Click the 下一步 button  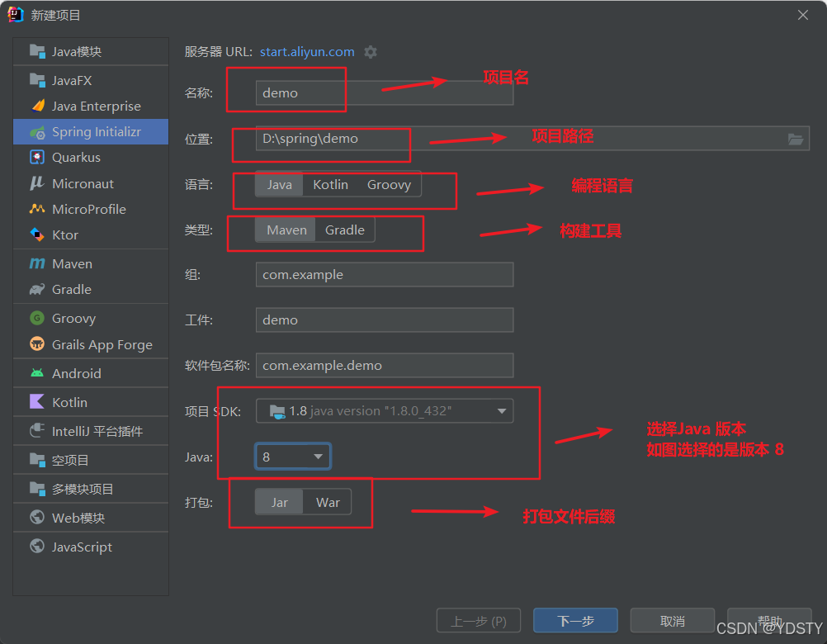pos(575,620)
